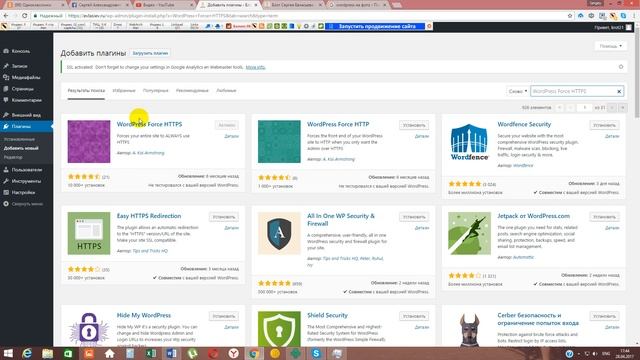
Task: View Детали for WordPress Force HTTPS
Action: point(231,136)
